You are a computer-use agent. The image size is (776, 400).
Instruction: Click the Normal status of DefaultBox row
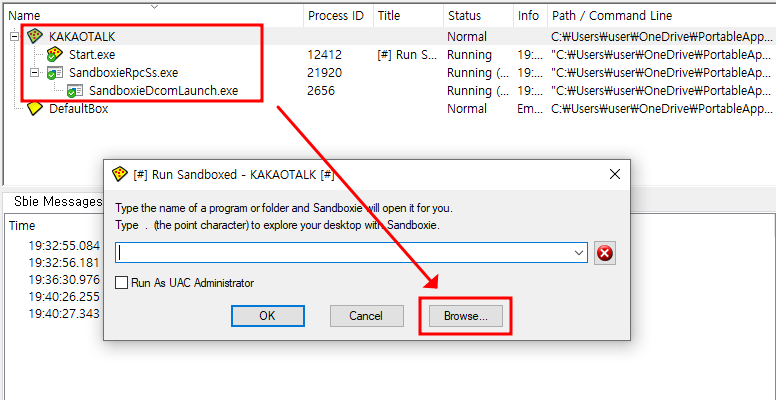[x=467, y=109]
